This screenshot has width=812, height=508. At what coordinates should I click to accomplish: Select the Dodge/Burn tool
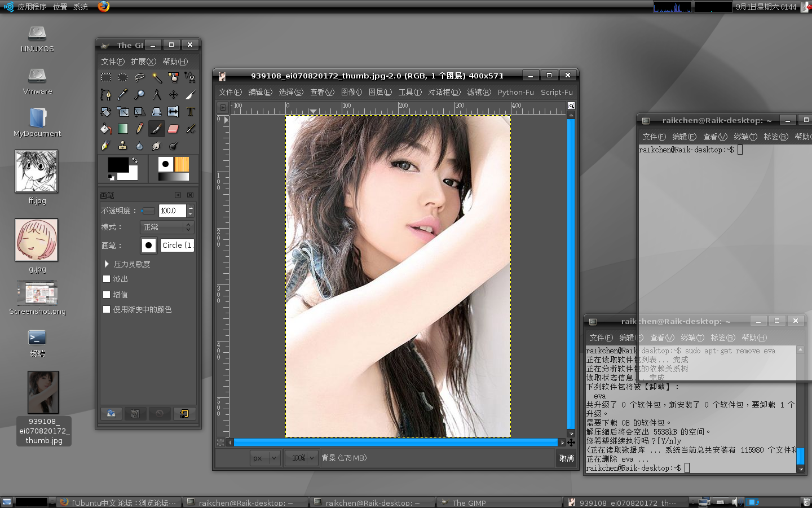point(174,146)
